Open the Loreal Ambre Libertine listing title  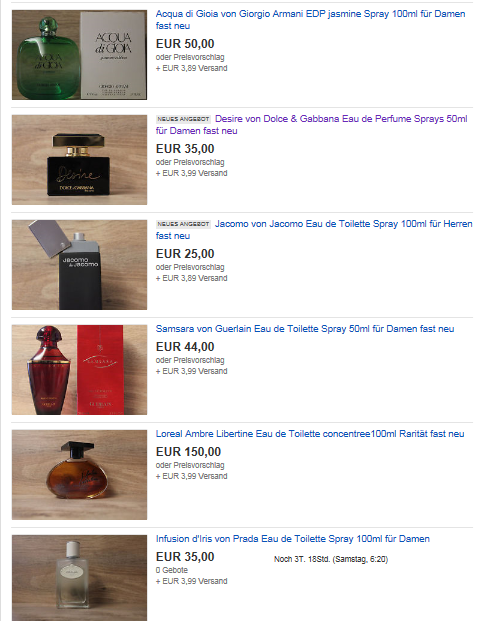[x=310, y=434]
